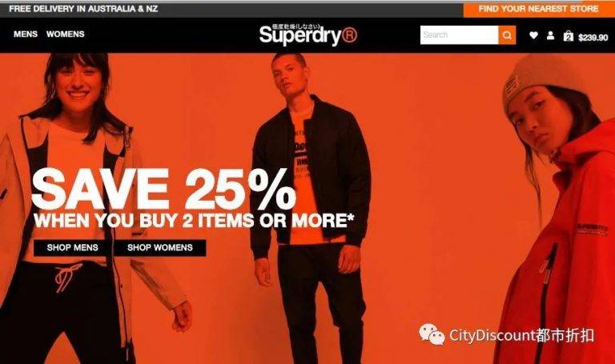Open the WOMENS menu
Image resolution: width=615 pixels, height=364 pixels.
[x=65, y=34]
